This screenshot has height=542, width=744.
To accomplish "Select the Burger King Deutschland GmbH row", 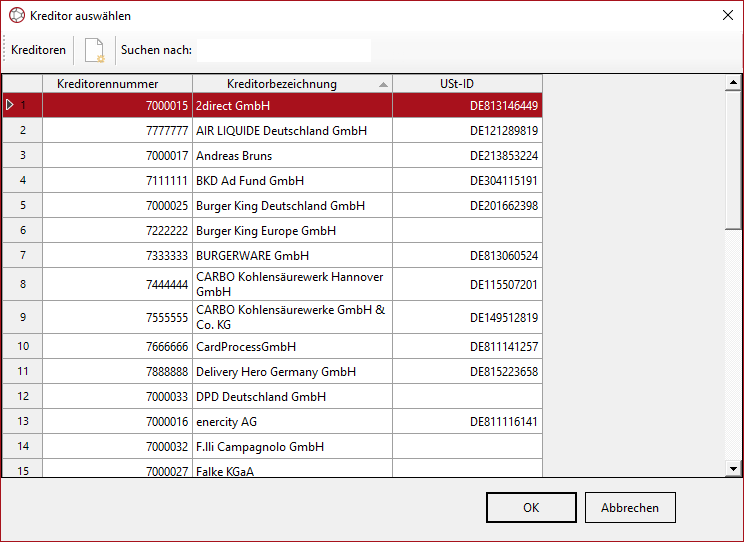I will [280, 206].
